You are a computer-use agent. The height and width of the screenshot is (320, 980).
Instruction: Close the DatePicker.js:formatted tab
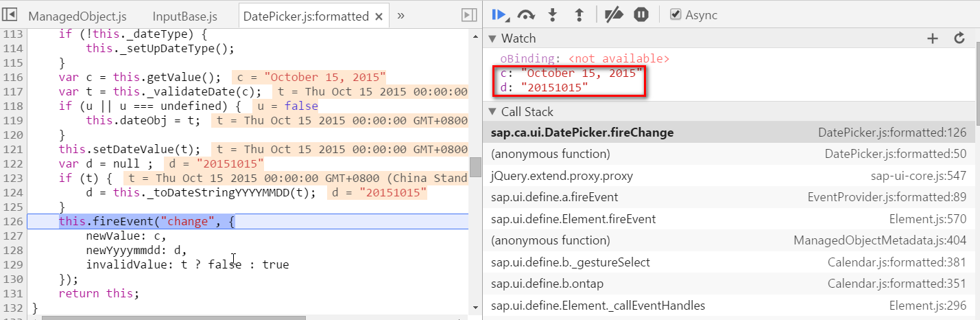pyautogui.click(x=379, y=16)
